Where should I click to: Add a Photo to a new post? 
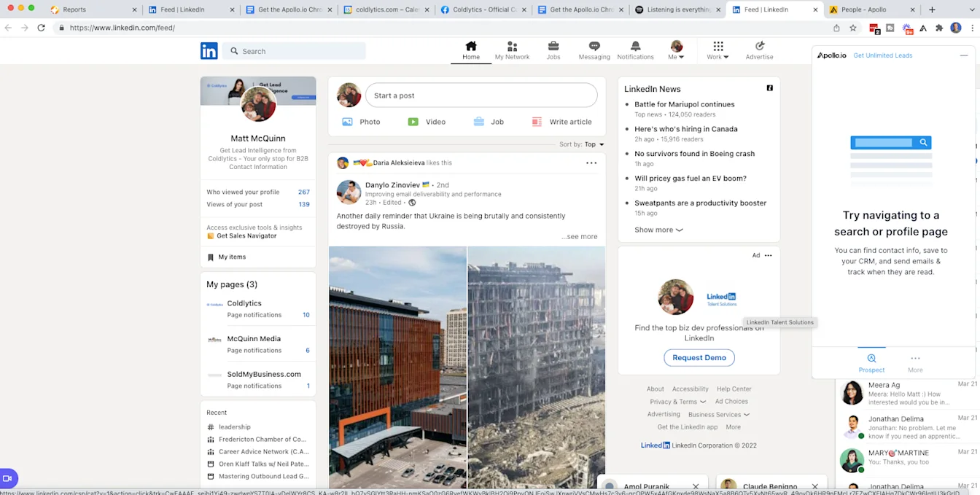tap(362, 122)
